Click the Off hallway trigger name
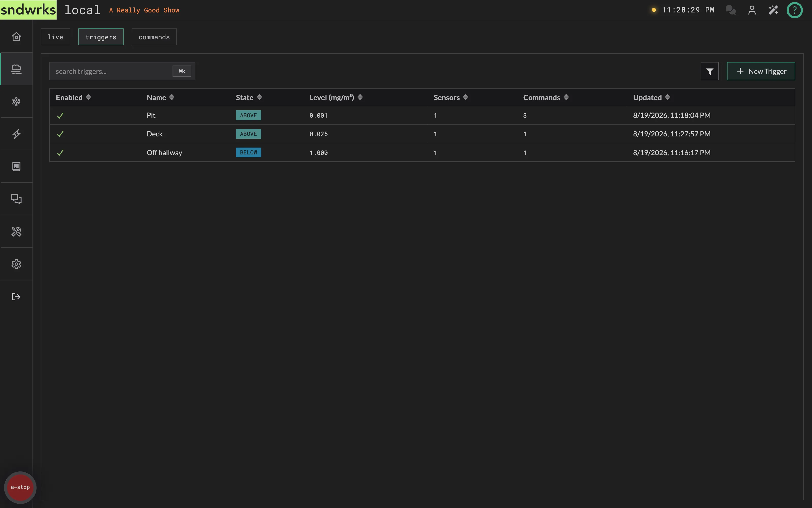 [x=164, y=153]
